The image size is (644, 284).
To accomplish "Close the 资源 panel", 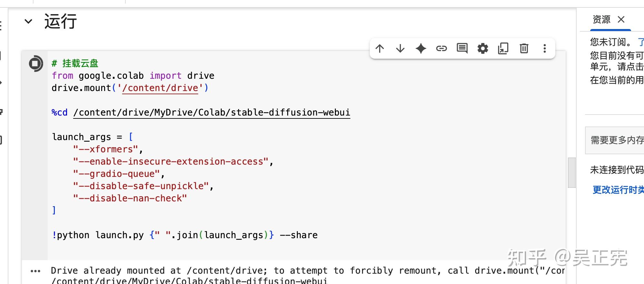I will click(621, 20).
